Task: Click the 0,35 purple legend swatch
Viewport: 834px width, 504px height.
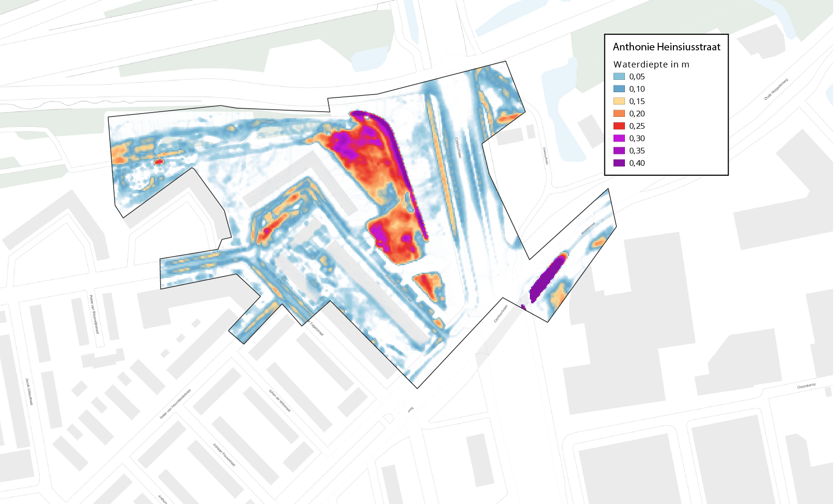Action: (619, 151)
